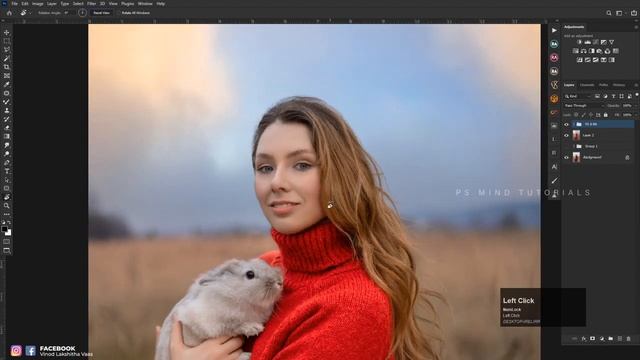640x360 pixels.
Task: Click the delete layer trash icon
Action: coord(629,339)
